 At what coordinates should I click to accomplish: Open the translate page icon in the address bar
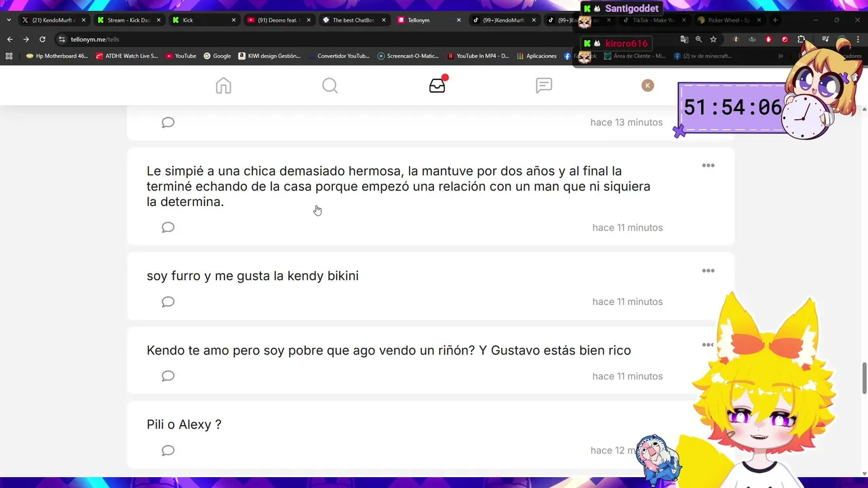coord(684,39)
